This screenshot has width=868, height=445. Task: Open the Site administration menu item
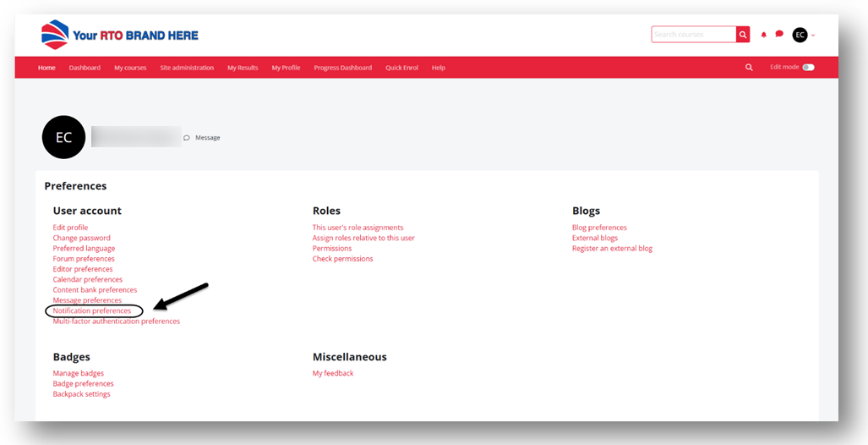click(187, 68)
